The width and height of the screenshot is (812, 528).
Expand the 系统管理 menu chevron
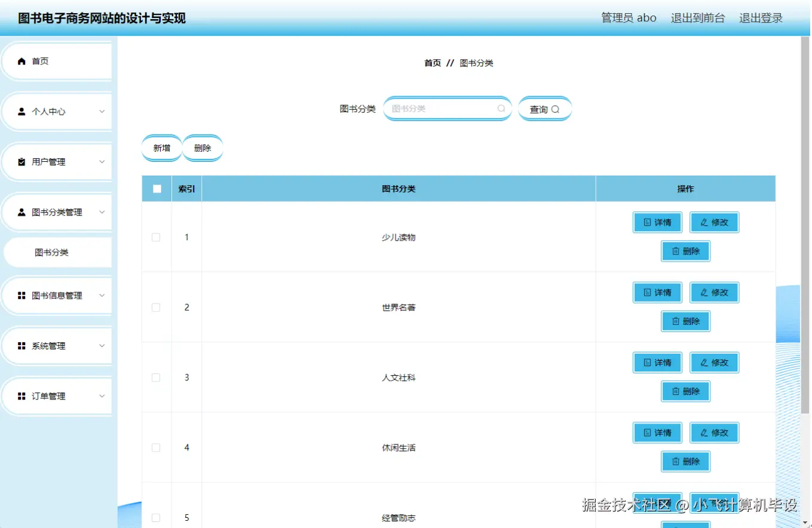[x=102, y=346]
